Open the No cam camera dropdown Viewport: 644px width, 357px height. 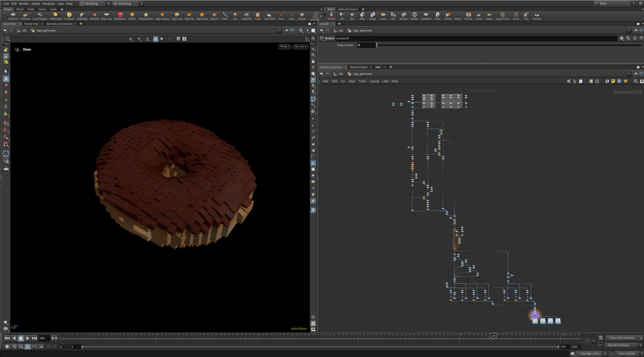pyautogui.click(x=301, y=47)
